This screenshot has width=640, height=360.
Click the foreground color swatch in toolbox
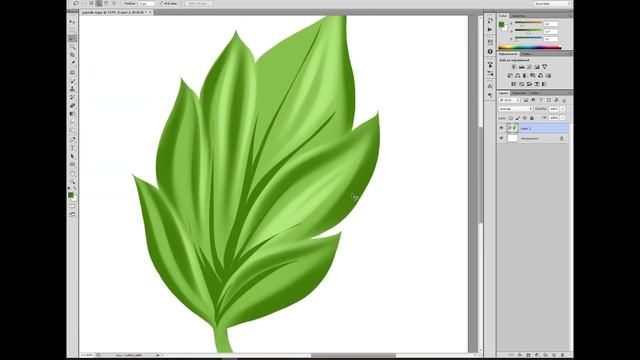coord(71,195)
